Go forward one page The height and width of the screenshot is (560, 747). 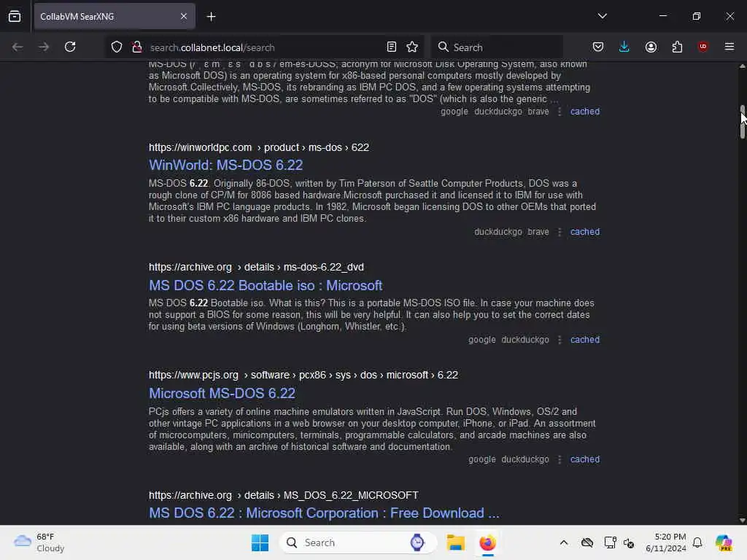pos(44,47)
